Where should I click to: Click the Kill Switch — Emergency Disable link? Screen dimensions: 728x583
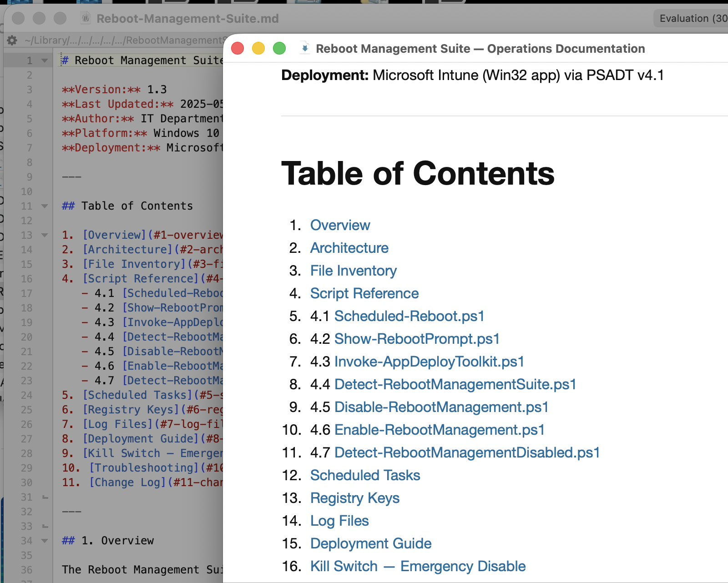coord(418,566)
